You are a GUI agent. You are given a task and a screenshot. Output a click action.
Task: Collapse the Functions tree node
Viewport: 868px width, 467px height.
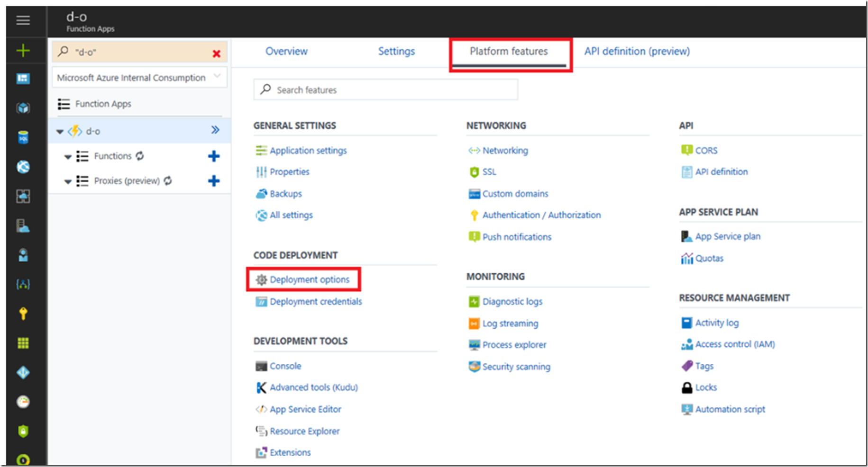point(68,157)
